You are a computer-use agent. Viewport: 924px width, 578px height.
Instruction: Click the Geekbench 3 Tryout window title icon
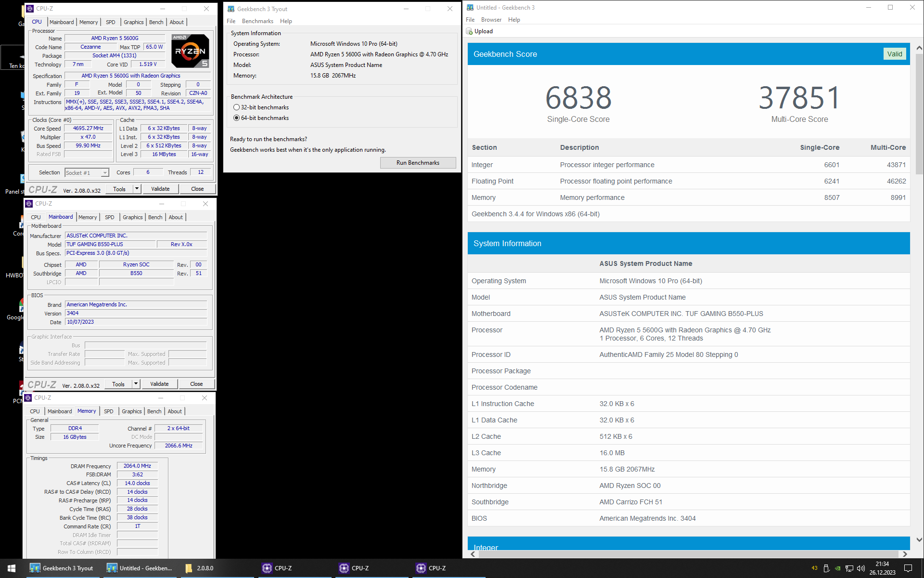231,9
